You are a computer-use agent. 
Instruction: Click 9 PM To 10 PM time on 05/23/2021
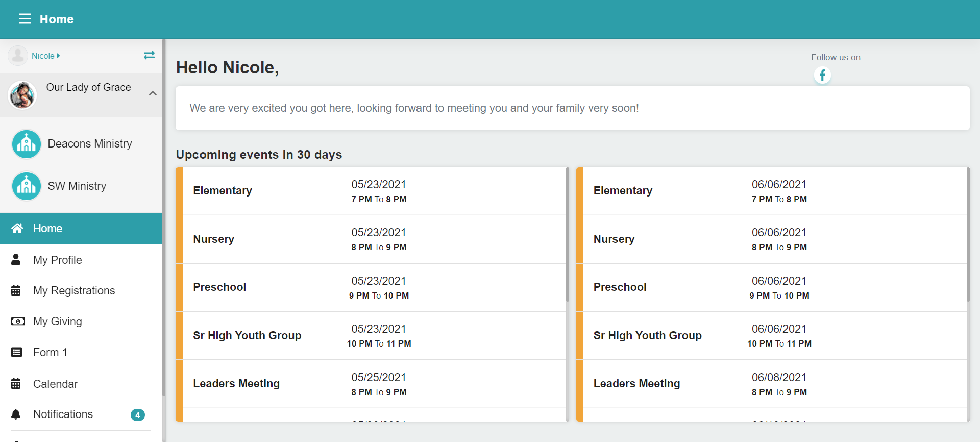(379, 296)
